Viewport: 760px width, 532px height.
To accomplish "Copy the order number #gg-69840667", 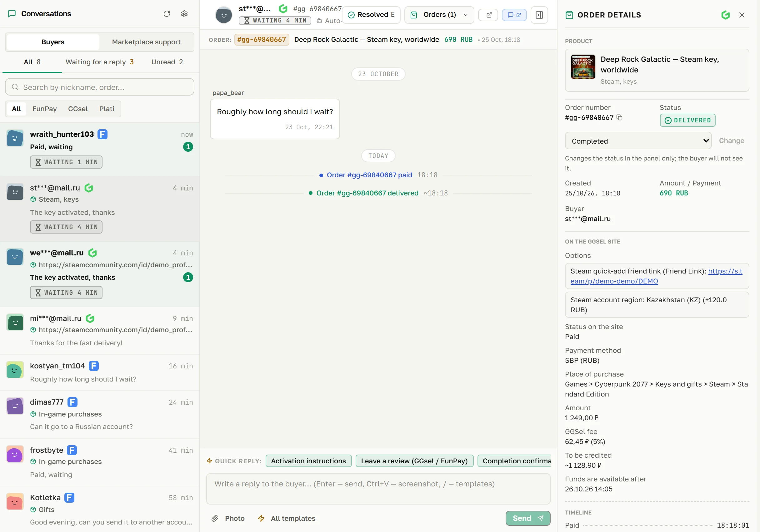I will click(x=620, y=117).
